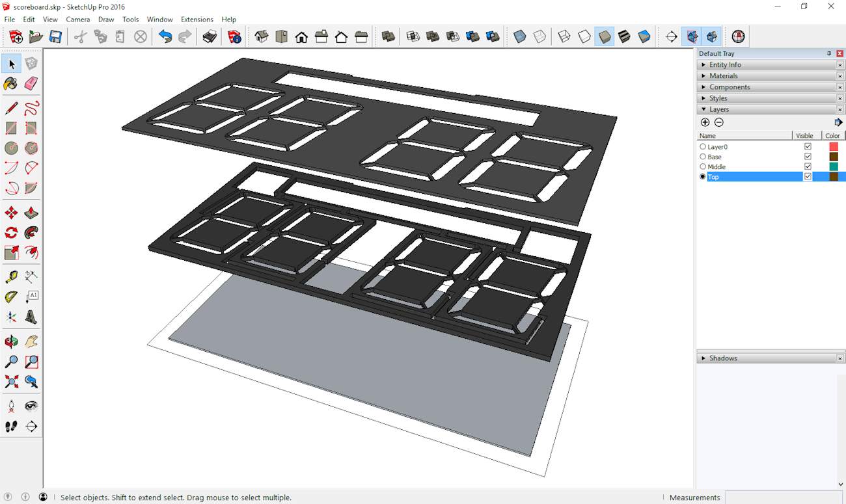This screenshot has width=846, height=504.
Task: Uncheck visibility of Layer0
Action: (x=808, y=147)
